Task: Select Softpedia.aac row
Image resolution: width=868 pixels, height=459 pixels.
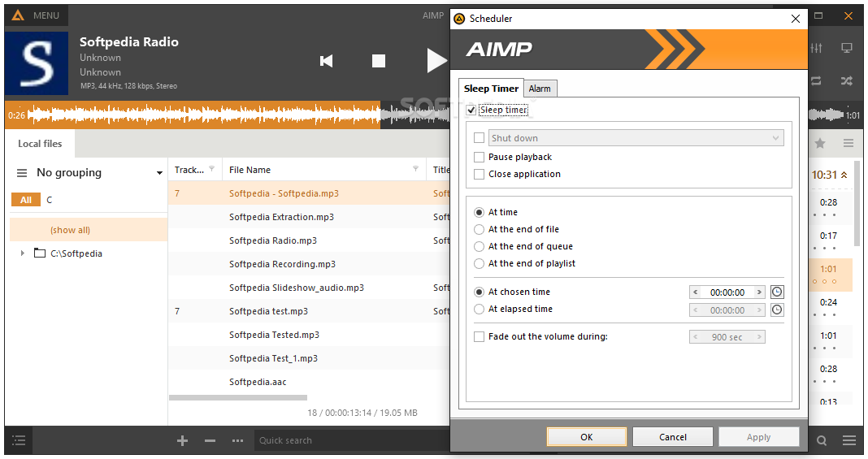Action: [x=309, y=382]
